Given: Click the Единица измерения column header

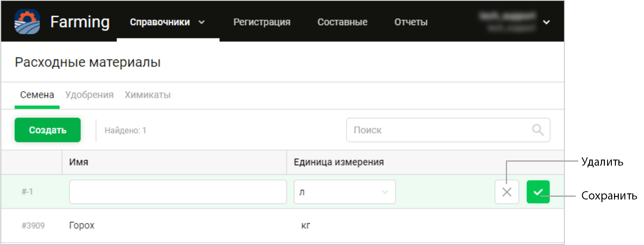Looking at the screenshot, I should (x=339, y=162).
